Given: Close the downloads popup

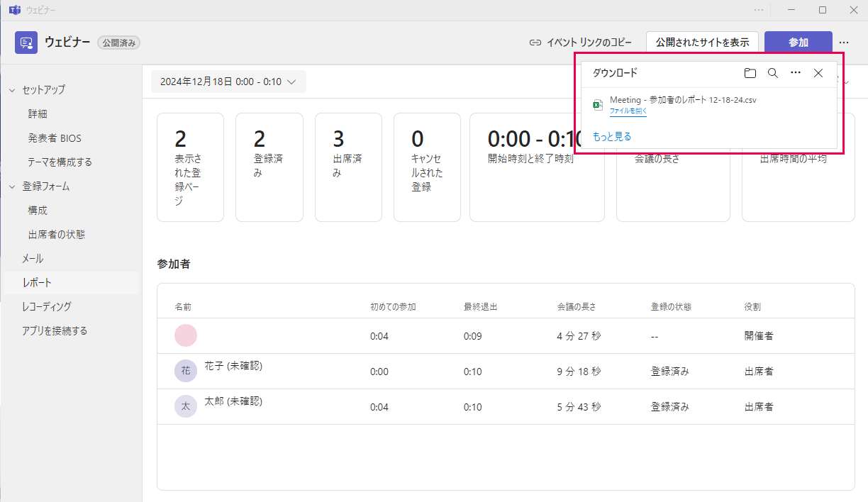Looking at the screenshot, I should [818, 73].
